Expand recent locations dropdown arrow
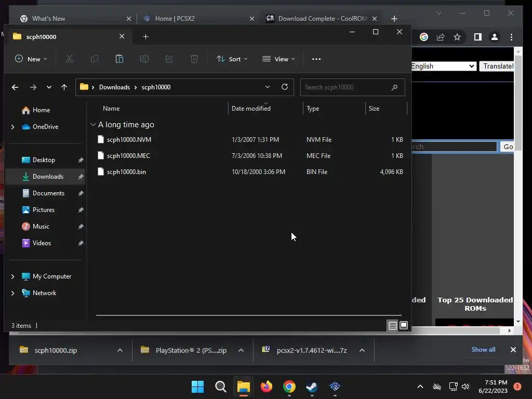The height and width of the screenshot is (399, 532). pyautogui.click(x=49, y=87)
